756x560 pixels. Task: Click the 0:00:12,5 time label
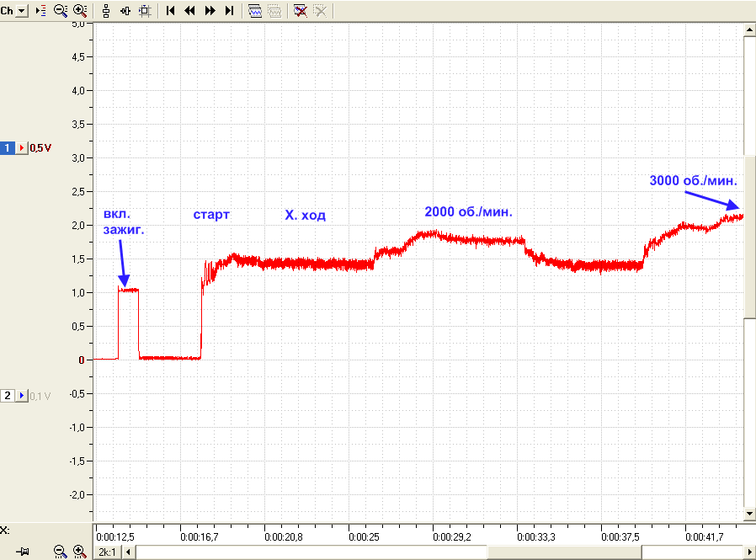pyautogui.click(x=115, y=537)
